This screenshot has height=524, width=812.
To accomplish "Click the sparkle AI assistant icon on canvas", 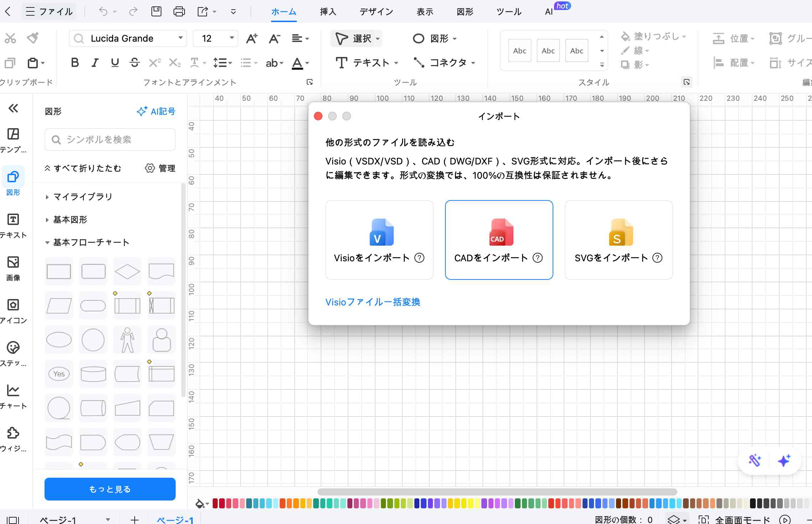I will point(784,461).
